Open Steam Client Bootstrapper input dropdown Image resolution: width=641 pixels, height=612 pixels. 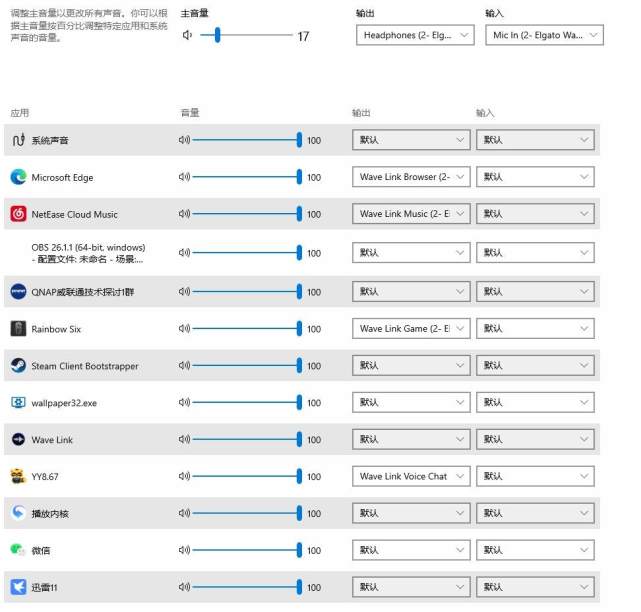pos(535,365)
